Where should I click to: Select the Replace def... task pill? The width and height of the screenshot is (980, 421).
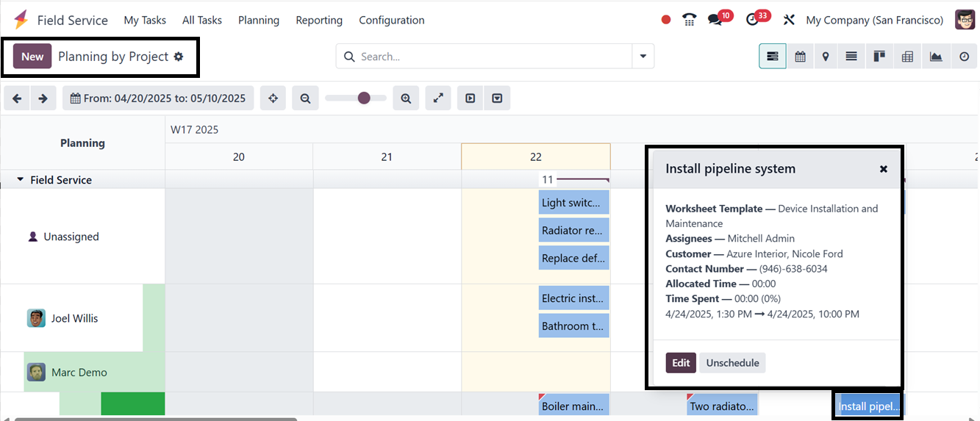click(x=574, y=258)
